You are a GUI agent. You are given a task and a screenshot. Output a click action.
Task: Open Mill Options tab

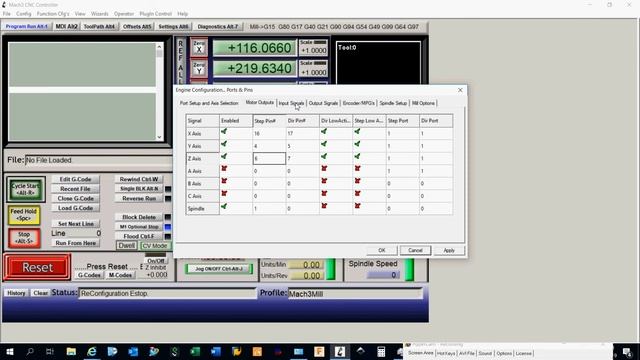coord(423,103)
